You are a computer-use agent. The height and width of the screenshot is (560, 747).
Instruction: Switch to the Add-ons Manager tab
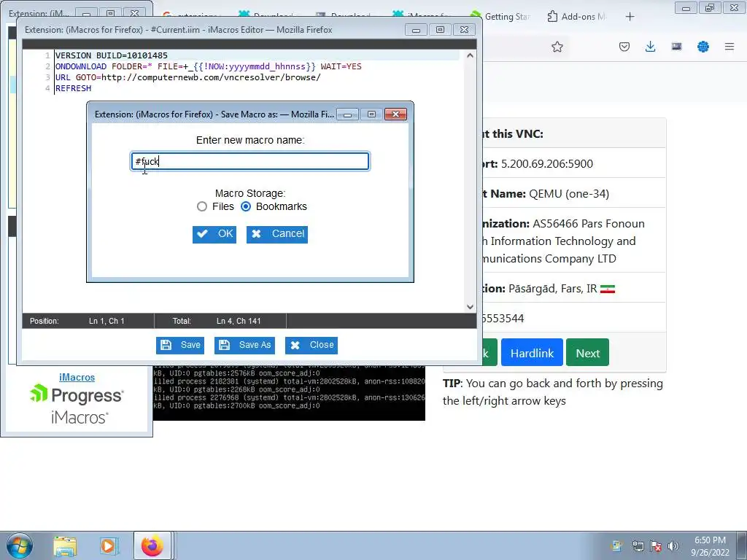(x=576, y=17)
